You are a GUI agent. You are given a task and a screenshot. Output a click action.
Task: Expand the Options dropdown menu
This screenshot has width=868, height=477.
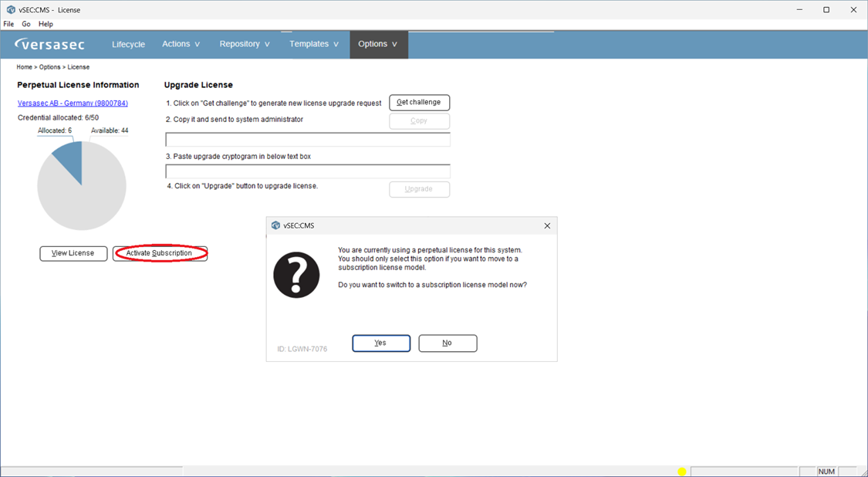coord(378,44)
